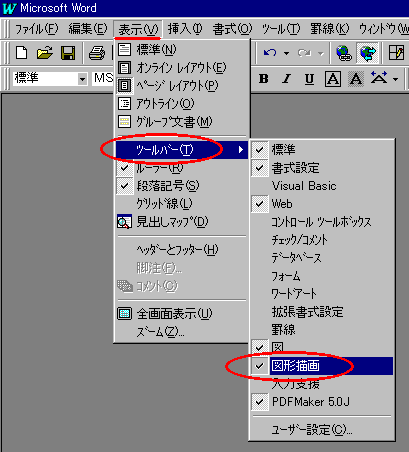Click the New document icon

click(22, 53)
